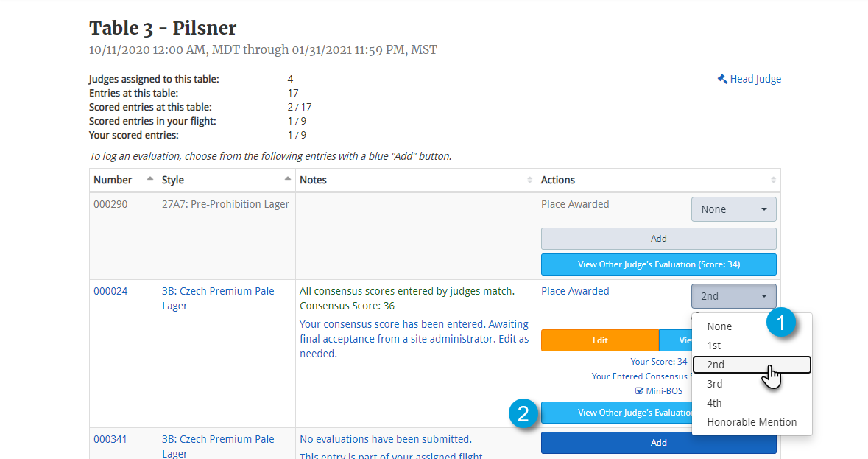
Task: Click entry number 000290
Action: (110, 204)
